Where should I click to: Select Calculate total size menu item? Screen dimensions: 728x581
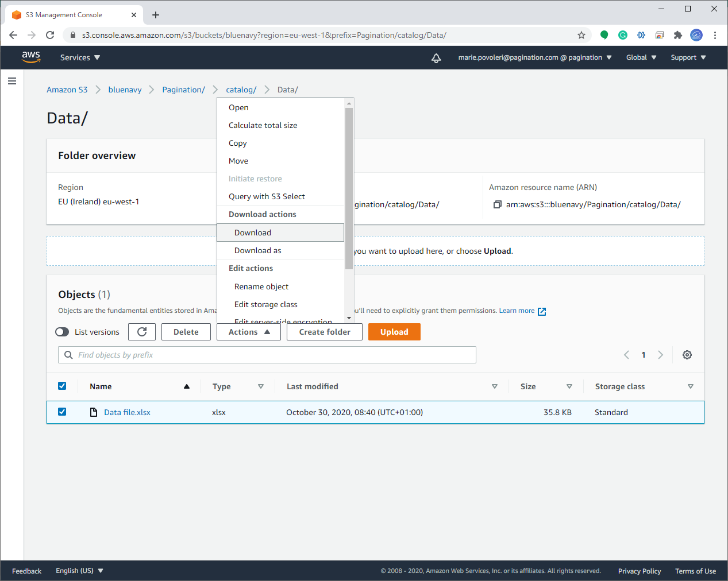(x=280, y=125)
